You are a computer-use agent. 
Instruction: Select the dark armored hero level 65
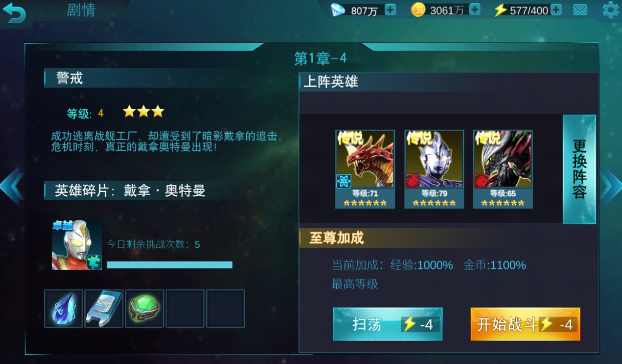pos(503,169)
